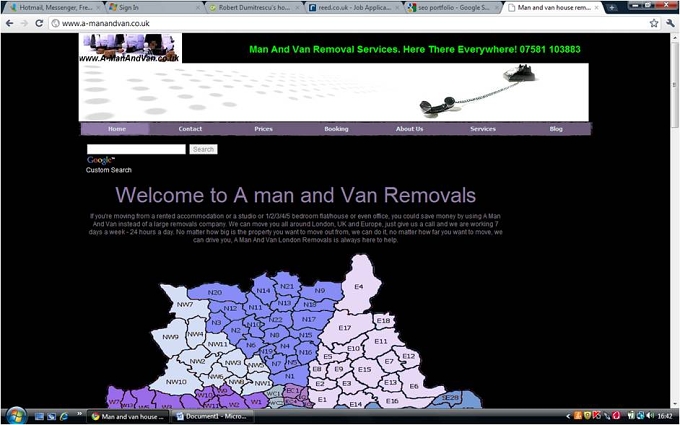680x425 pixels.
Task: Open the Contact page link
Action: point(190,129)
